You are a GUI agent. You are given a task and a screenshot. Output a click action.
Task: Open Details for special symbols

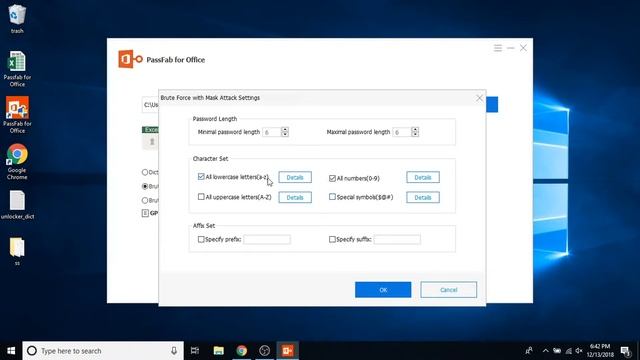[423, 197]
